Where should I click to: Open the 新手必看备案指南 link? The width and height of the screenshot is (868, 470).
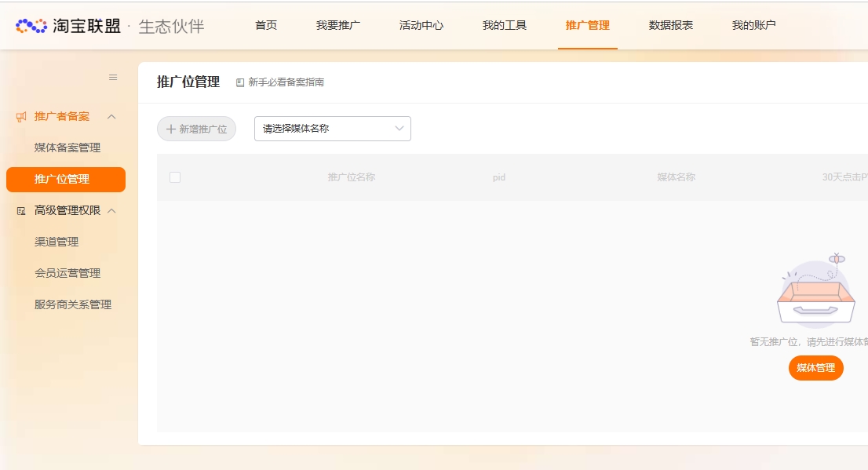point(286,82)
